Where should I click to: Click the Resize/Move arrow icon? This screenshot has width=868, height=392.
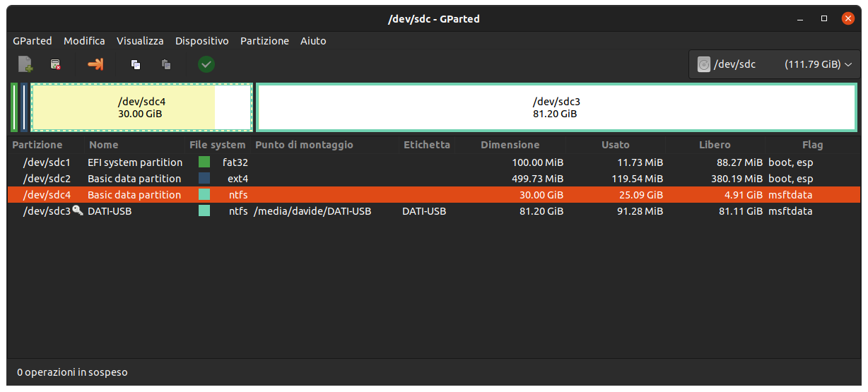point(95,64)
